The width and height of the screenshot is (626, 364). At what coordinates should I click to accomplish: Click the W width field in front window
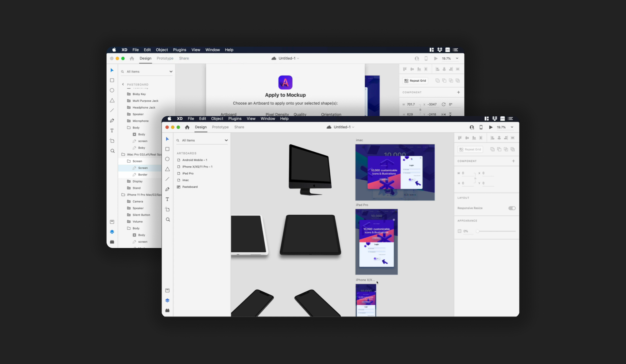pos(468,173)
